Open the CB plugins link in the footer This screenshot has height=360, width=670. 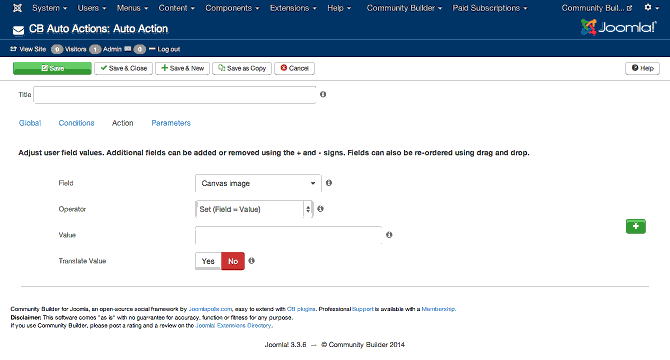(x=301, y=309)
